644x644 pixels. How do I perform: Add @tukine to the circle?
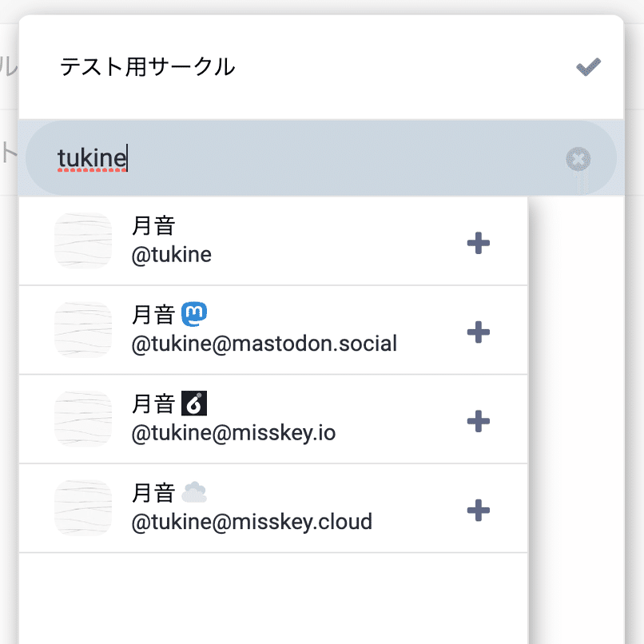click(x=478, y=242)
